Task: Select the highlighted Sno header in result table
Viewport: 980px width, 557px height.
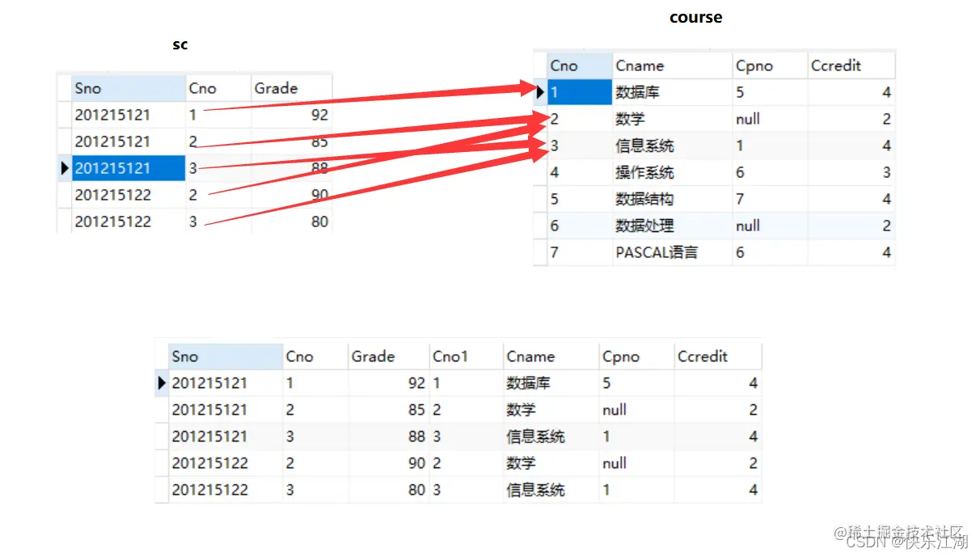Action: click(x=226, y=356)
